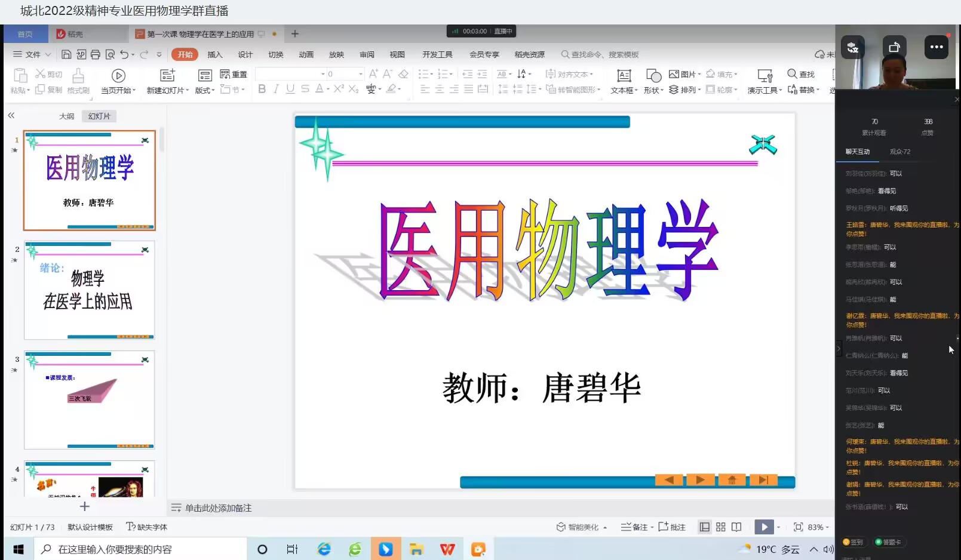The image size is (961, 560).
Task: Open Windows Start menu
Action: (18, 549)
